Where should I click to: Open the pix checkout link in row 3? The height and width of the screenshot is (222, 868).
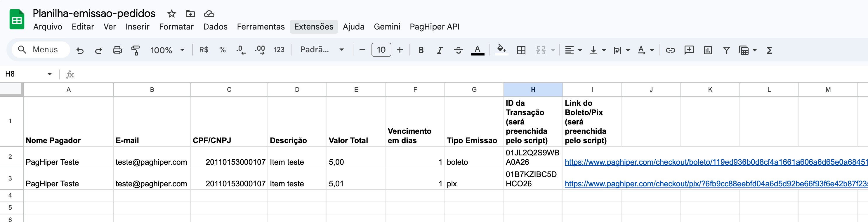[x=716, y=184]
